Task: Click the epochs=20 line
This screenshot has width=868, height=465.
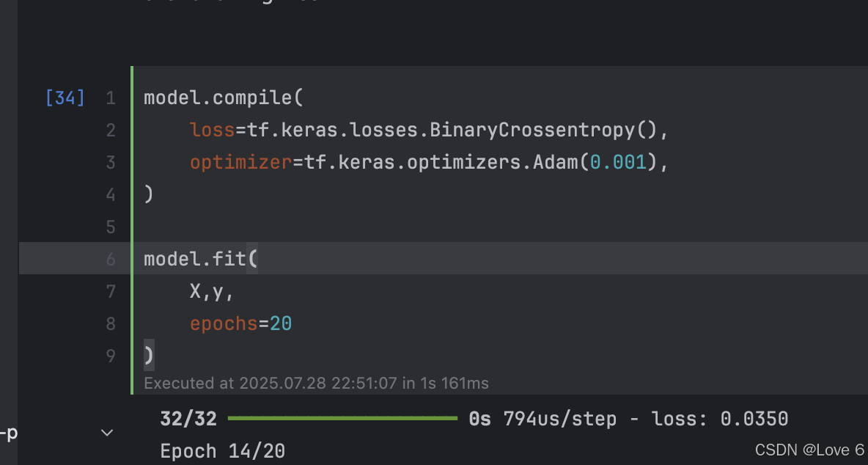Action: (240, 323)
